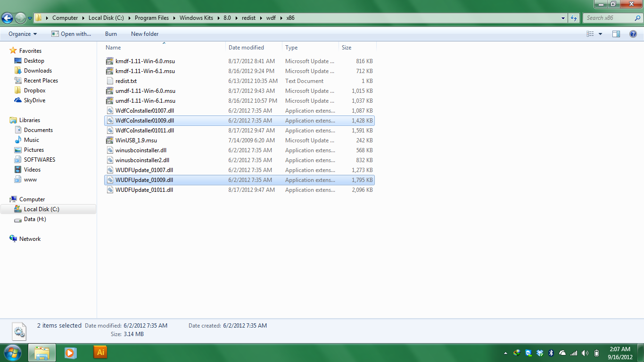This screenshot has width=644, height=362.
Task: Sort by Type column header
Action: coord(311,48)
